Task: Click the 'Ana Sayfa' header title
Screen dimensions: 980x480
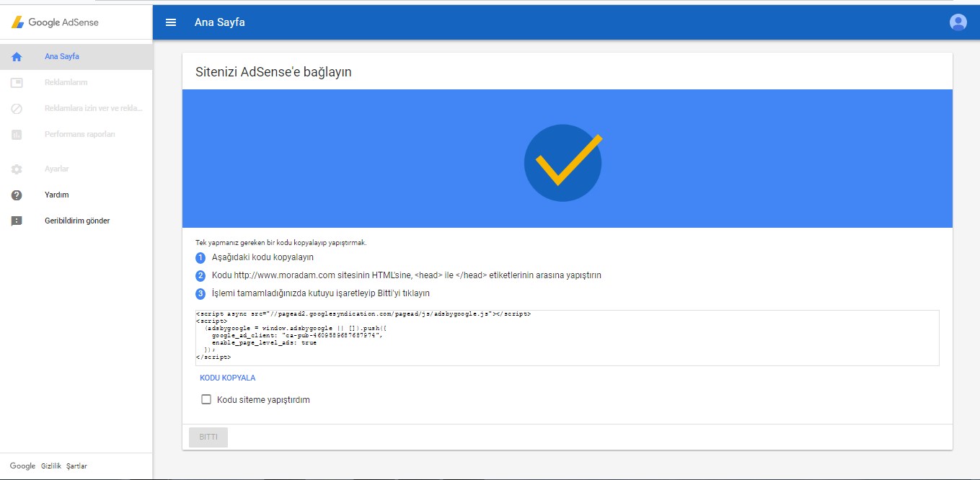Action: (x=220, y=22)
